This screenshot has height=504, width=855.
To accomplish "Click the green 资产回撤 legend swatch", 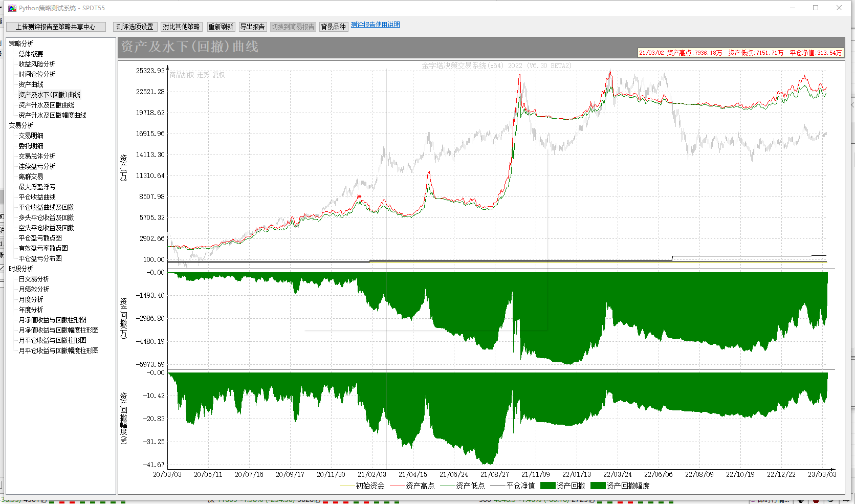I will click(x=547, y=486).
